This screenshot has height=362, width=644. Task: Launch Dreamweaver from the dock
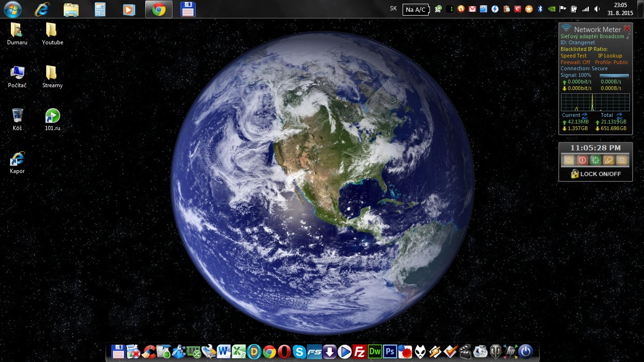coord(375,351)
